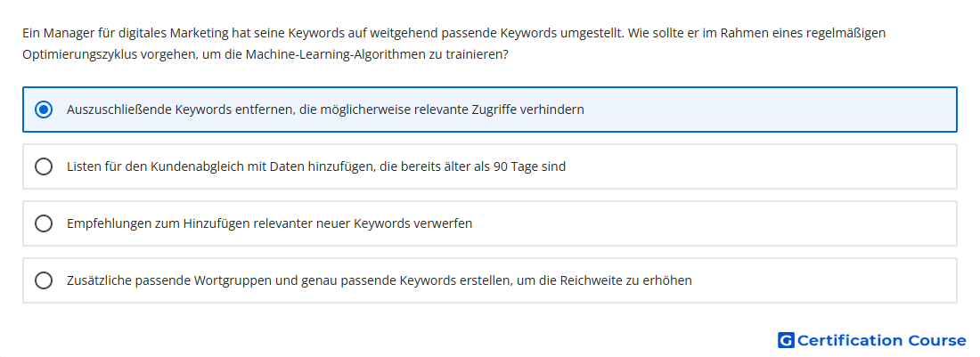Click the word Course in the logo
This screenshot has width=980, height=357.
pyautogui.click(x=937, y=340)
